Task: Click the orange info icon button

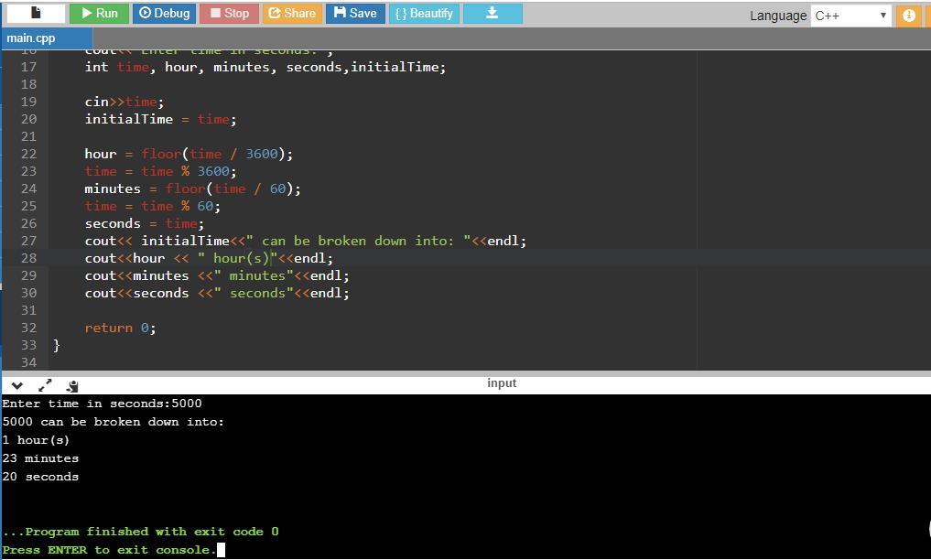Action: click(909, 16)
